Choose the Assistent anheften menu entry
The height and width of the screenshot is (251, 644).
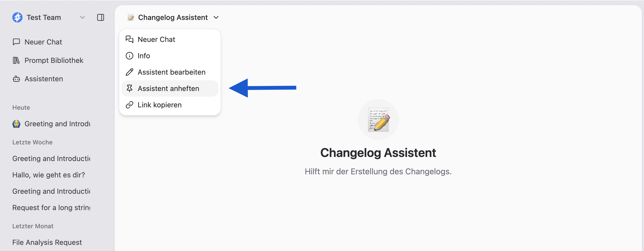(x=168, y=88)
